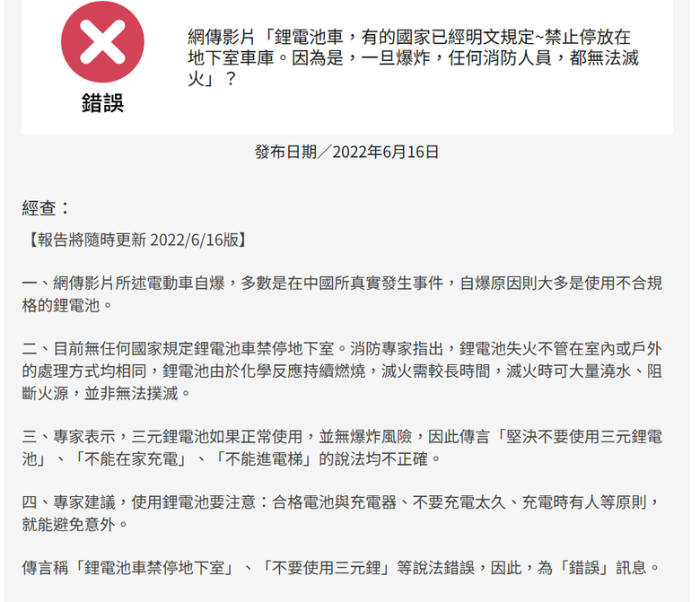
Task: Click the 報告將隨時更新 2022/6/16版 note
Action: (137, 240)
